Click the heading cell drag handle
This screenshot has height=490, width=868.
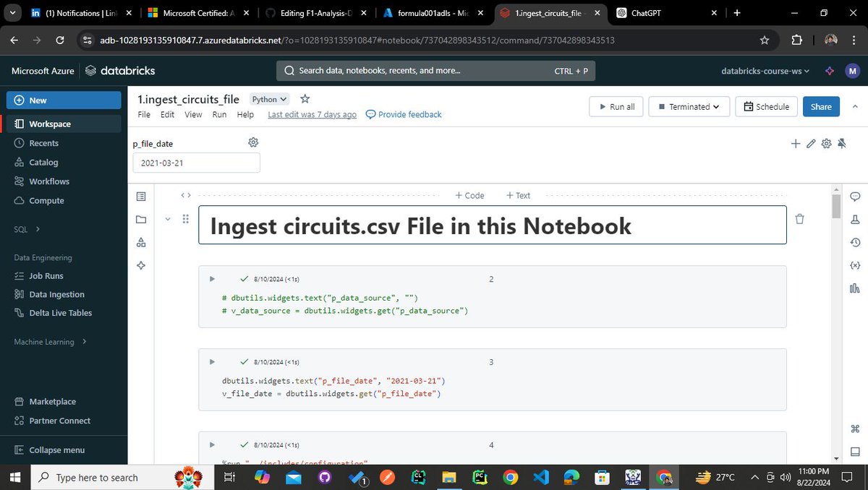click(185, 218)
